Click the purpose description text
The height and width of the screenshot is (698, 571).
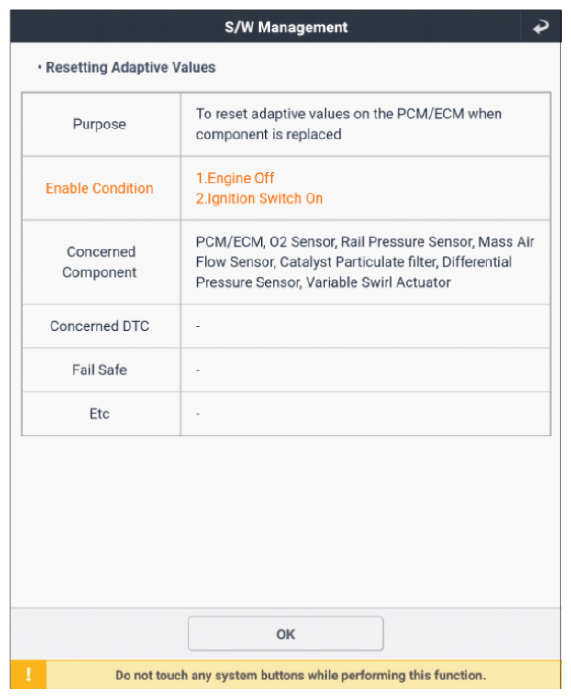(348, 124)
